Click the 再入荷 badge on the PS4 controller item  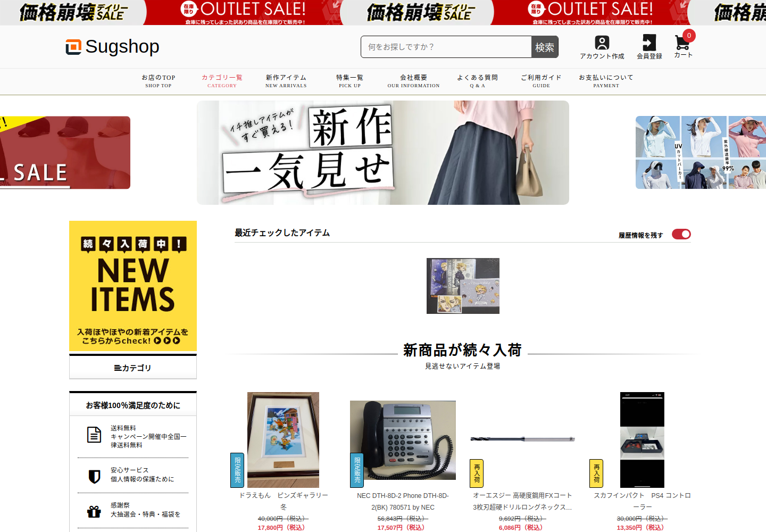(x=596, y=473)
